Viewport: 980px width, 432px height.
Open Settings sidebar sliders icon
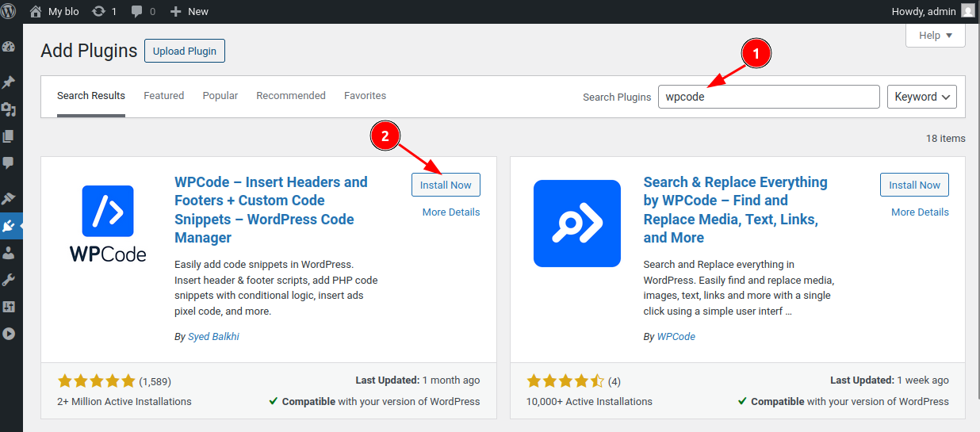[9, 307]
